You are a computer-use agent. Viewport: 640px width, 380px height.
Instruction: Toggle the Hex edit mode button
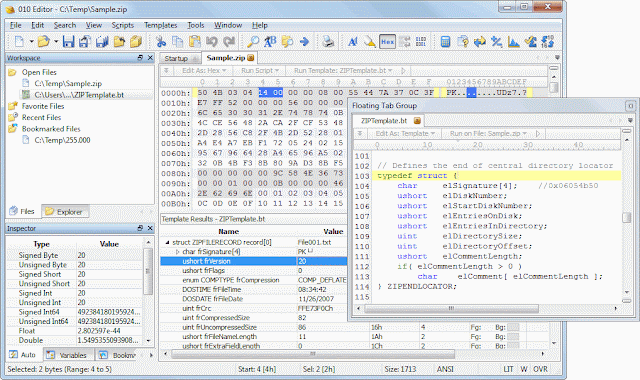tap(387, 41)
